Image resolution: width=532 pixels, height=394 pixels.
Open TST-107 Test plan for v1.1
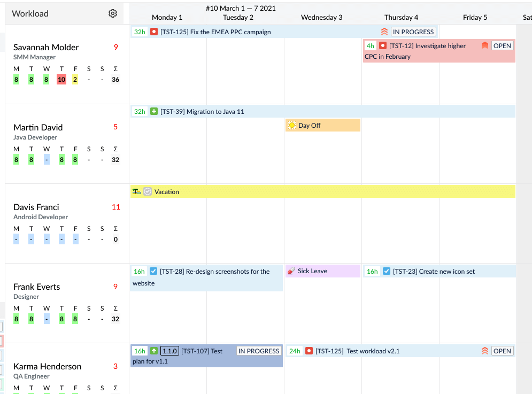pos(206,356)
